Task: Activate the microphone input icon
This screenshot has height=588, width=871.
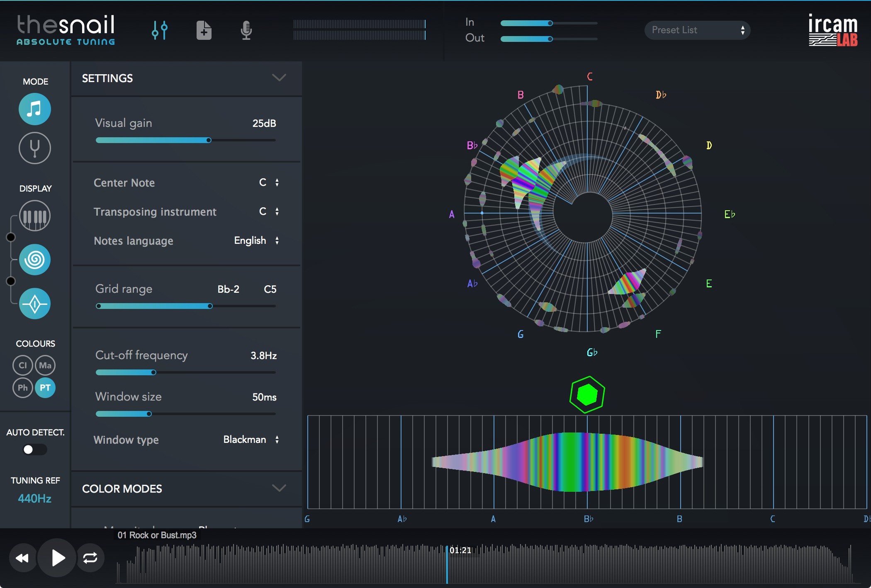Action: click(246, 30)
